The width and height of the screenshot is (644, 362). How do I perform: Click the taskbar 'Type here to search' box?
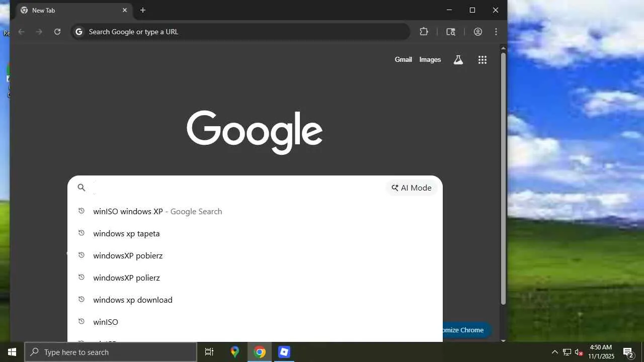(111, 352)
